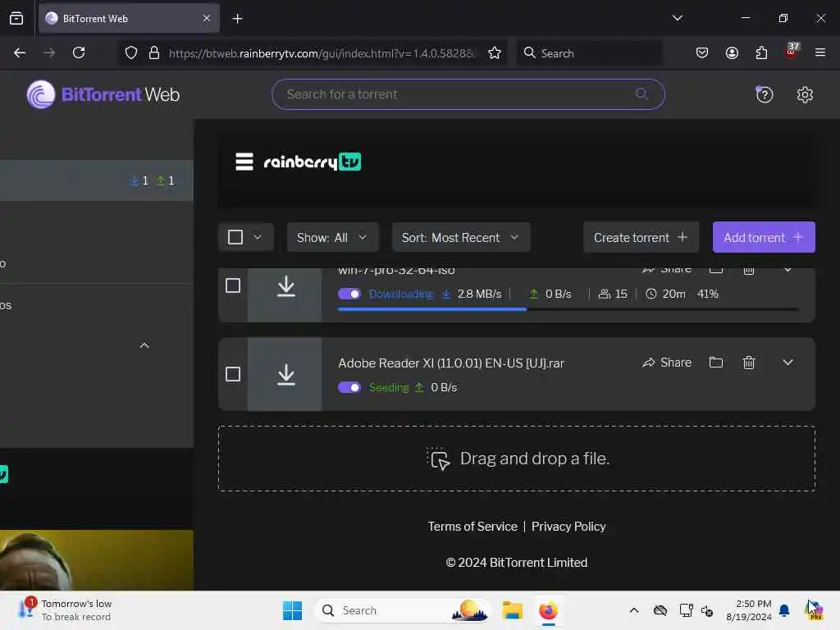Open taskbar clock 2:50 PM
The height and width of the screenshot is (630, 840).
[748, 610]
